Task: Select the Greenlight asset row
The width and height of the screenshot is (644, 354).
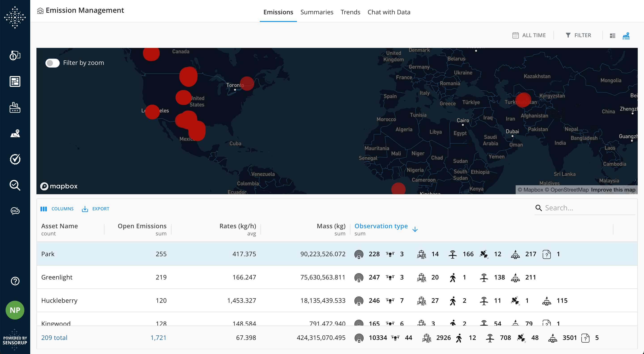Action: click(337, 277)
